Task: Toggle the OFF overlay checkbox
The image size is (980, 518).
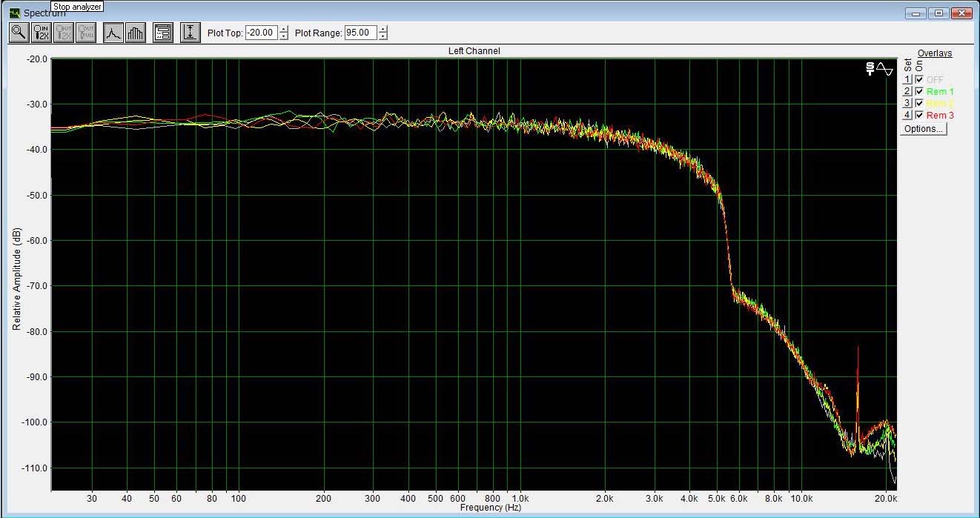Action: tap(919, 79)
